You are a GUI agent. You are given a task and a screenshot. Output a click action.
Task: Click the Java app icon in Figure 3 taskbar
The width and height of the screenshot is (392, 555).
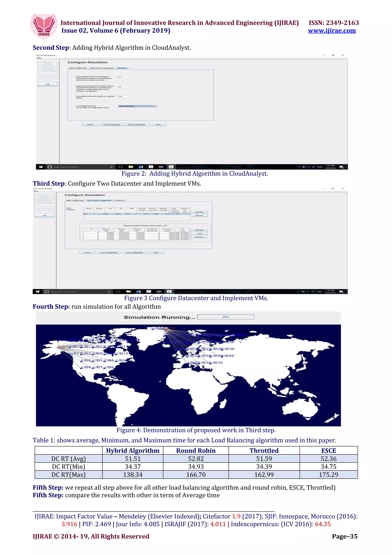(x=169, y=291)
